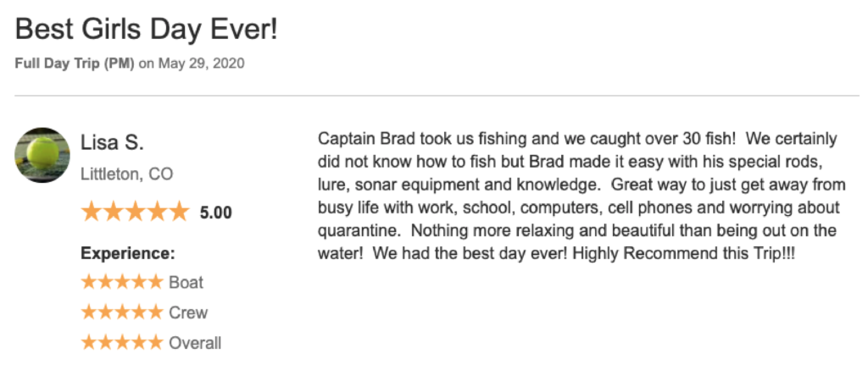Click the first star of overall 5.00 rating

tap(92, 212)
